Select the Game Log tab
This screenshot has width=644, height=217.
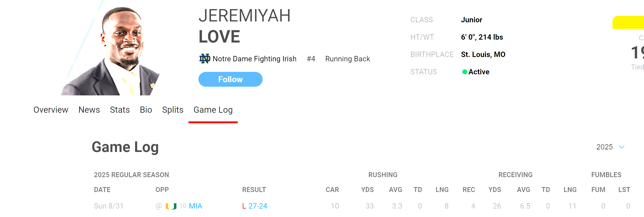(213, 110)
